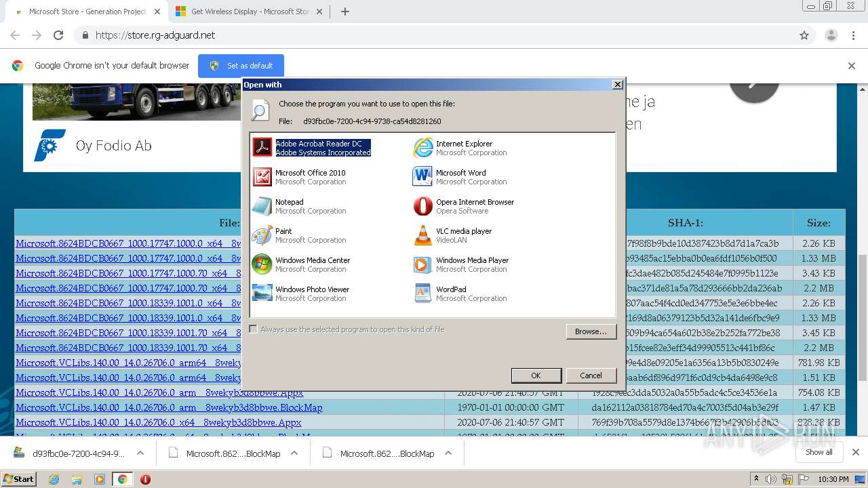Launch Internet Explorer from the taskbar

[54, 479]
